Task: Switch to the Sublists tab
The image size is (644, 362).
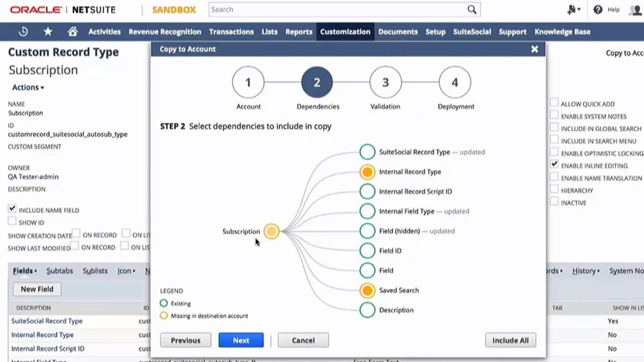Action: pos(95,271)
